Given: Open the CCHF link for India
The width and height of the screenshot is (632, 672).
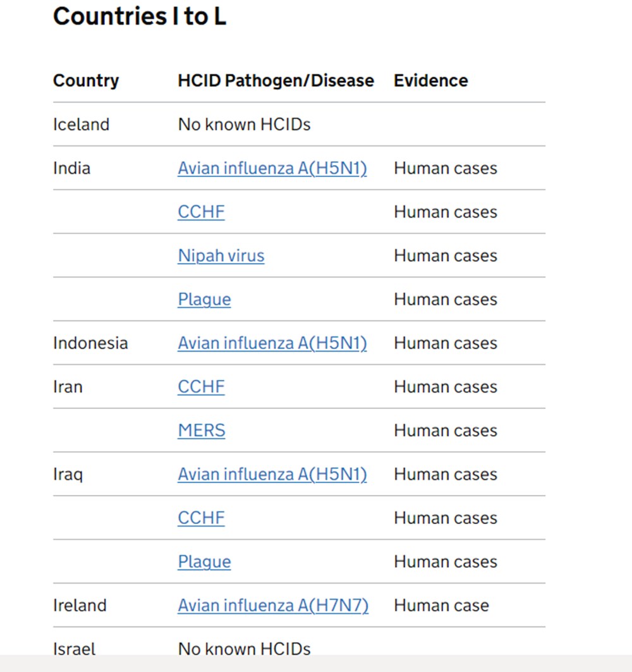Looking at the screenshot, I should point(201,212).
